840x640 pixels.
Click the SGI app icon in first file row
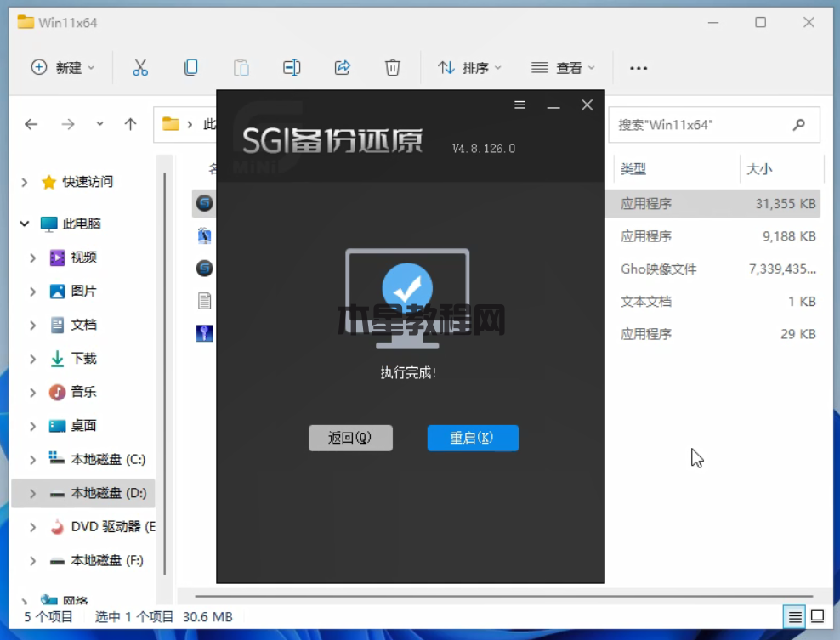(x=205, y=203)
